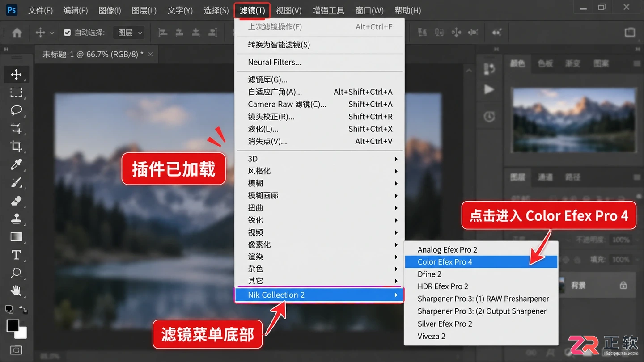Viewport: 644px width, 362px height.
Task: Choose Dfine 2 in submenu
Action: pos(481,274)
